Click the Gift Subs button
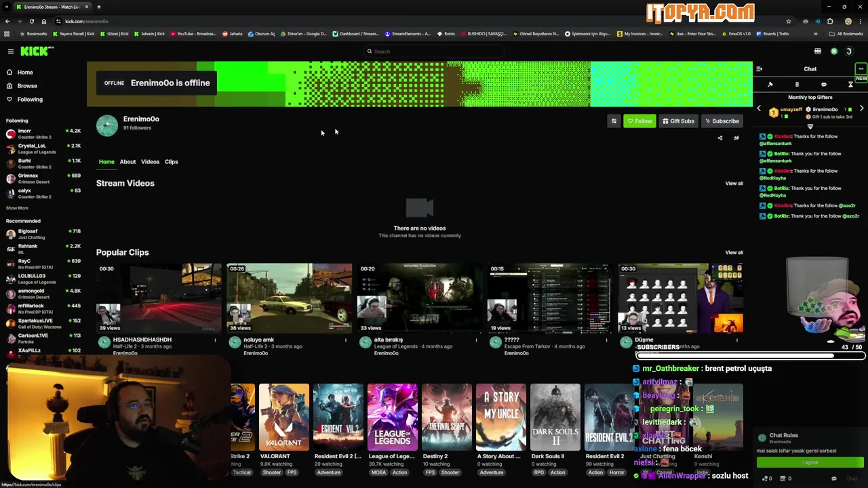This screenshot has width=868, height=488. click(x=678, y=121)
